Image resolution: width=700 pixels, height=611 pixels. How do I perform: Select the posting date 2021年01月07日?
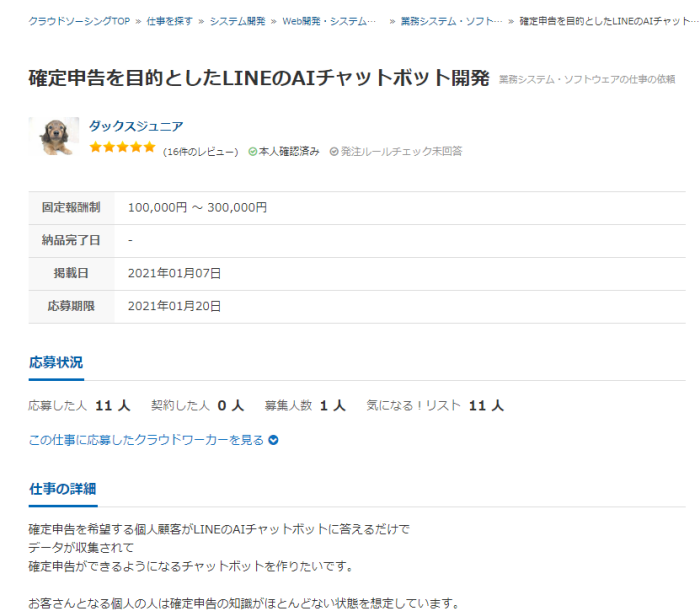pyautogui.click(x=175, y=273)
